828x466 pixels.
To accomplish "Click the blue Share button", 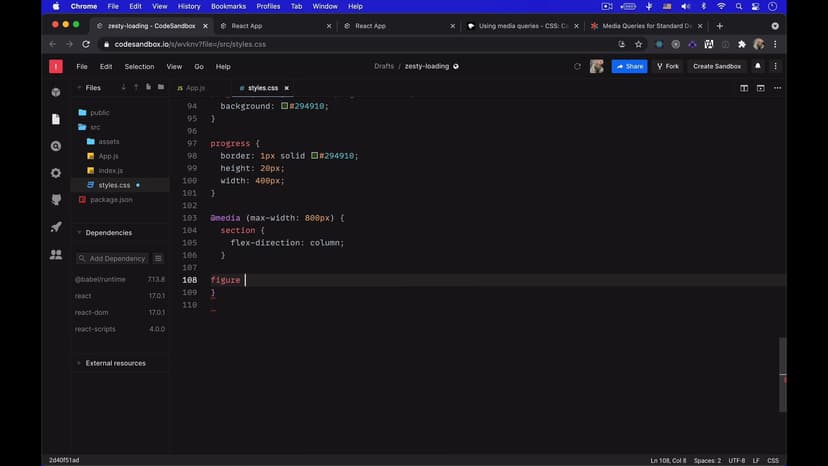I will (630, 66).
